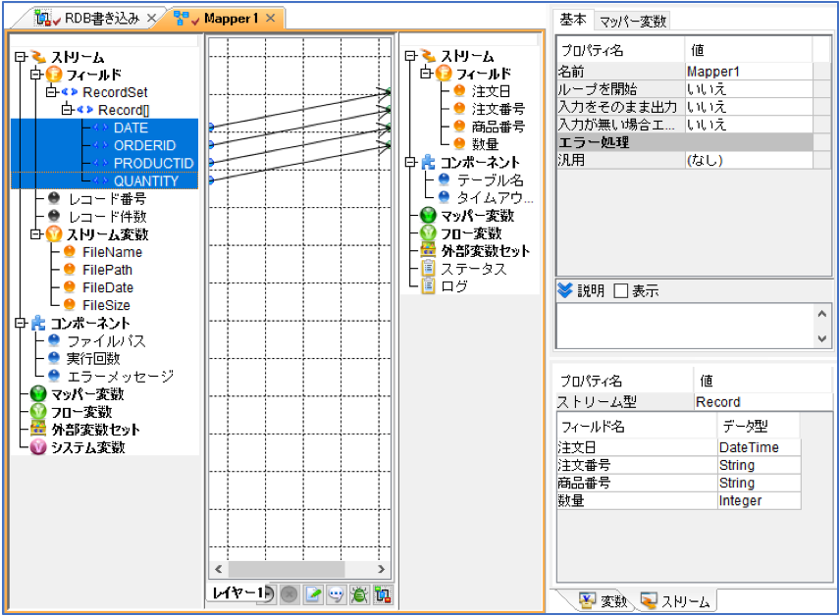Select the システム変数 purple icon

coord(38,446)
